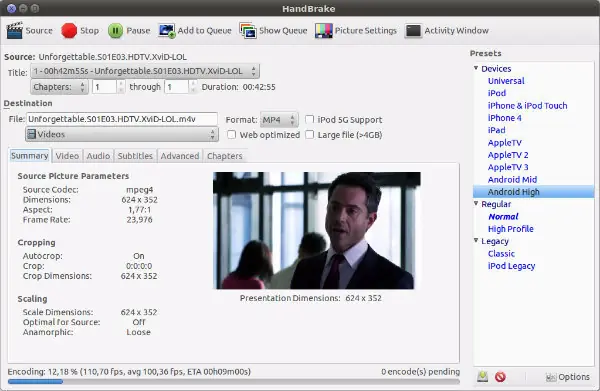
Task: Click the Source clapperboard icon
Action: coord(15,31)
